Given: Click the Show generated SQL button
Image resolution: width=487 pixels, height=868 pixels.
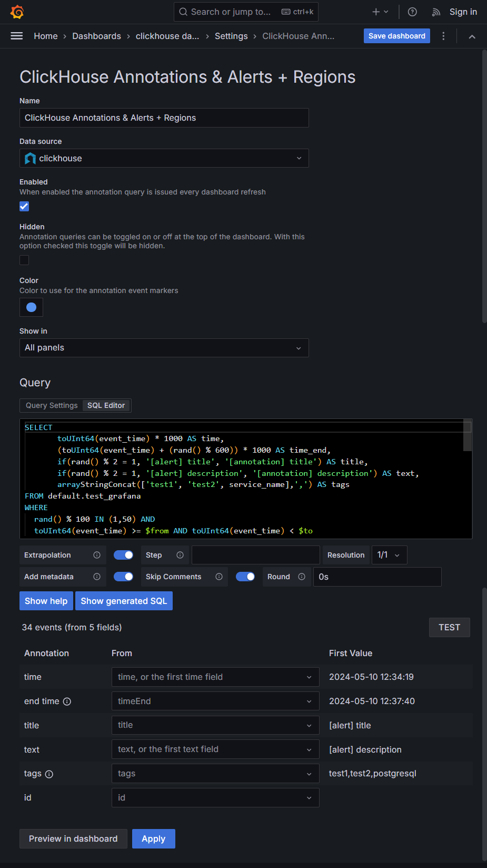Looking at the screenshot, I should pos(124,601).
